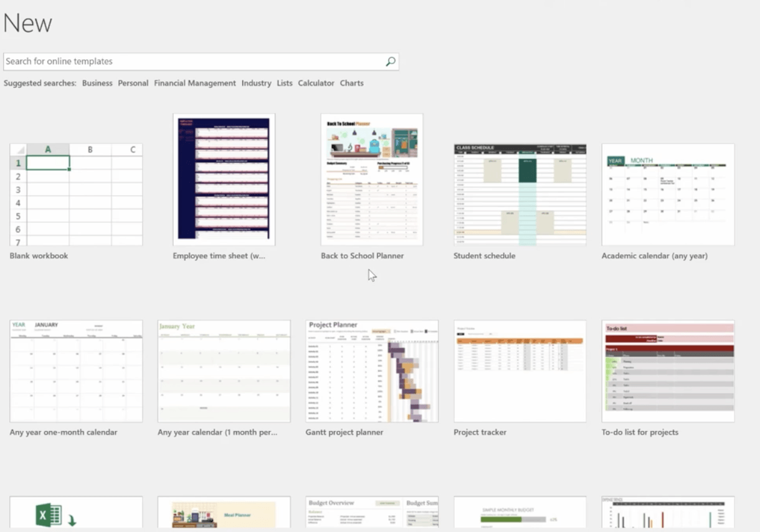This screenshot has width=760, height=532.
Task: Choose the Student schedule template
Action: [x=520, y=194]
